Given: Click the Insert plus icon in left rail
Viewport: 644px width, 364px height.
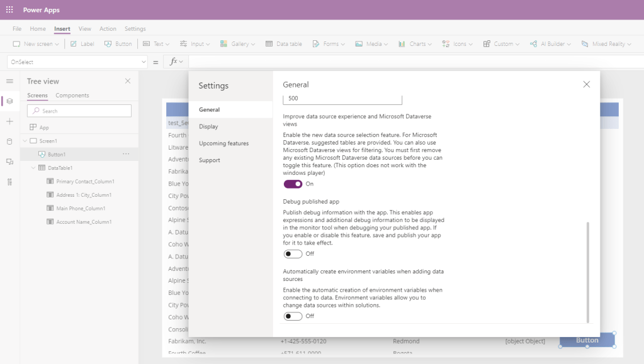Looking at the screenshot, I should [9, 121].
